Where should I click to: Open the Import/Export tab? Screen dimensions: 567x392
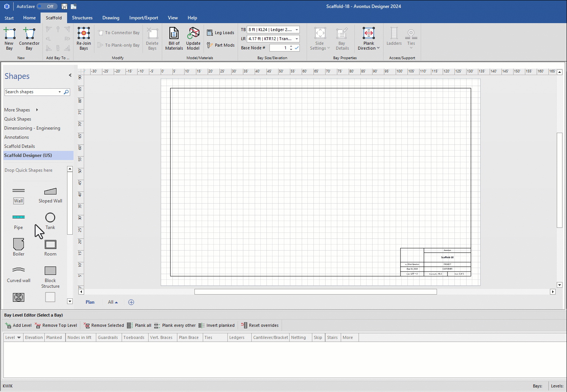(144, 18)
